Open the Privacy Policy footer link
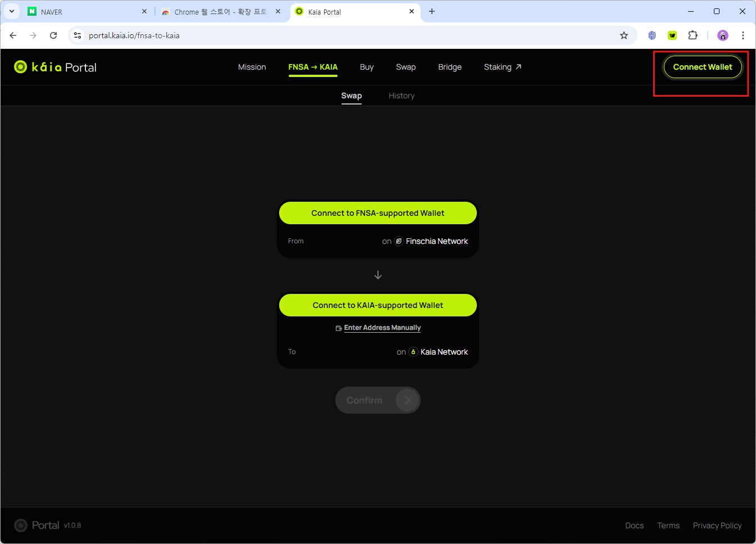756x544 pixels. pyautogui.click(x=717, y=525)
